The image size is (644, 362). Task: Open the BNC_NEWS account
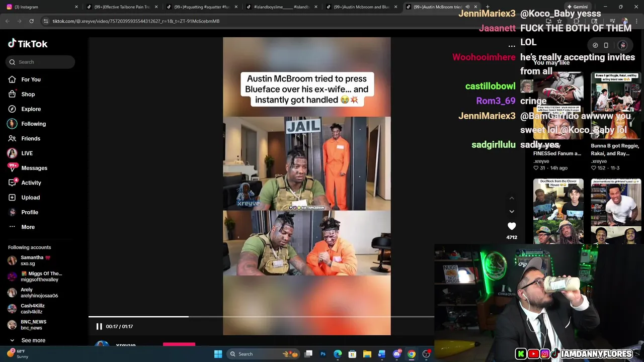(x=33, y=325)
